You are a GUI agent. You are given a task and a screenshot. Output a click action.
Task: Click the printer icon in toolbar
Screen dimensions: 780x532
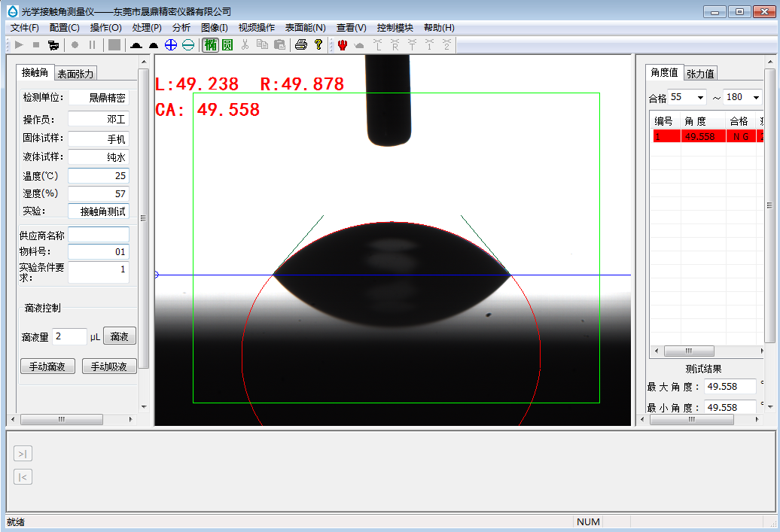coord(301,45)
